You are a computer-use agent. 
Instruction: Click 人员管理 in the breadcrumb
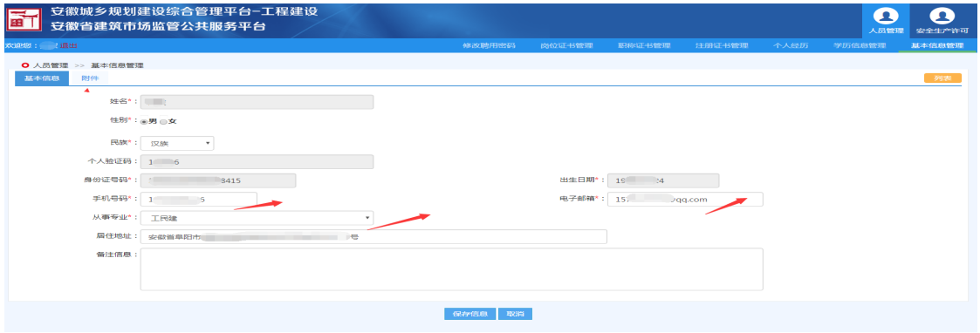(51, 65)
